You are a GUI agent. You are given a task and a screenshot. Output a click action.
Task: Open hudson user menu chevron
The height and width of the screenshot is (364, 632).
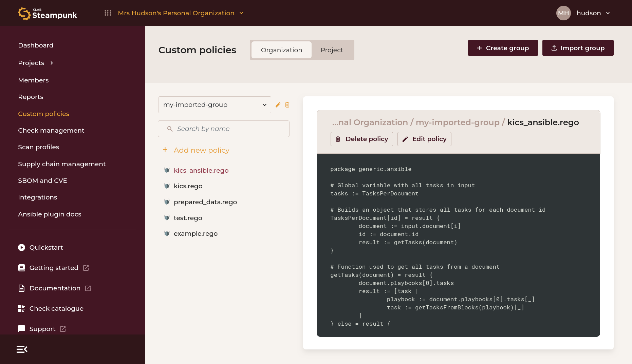click(608, 13)
